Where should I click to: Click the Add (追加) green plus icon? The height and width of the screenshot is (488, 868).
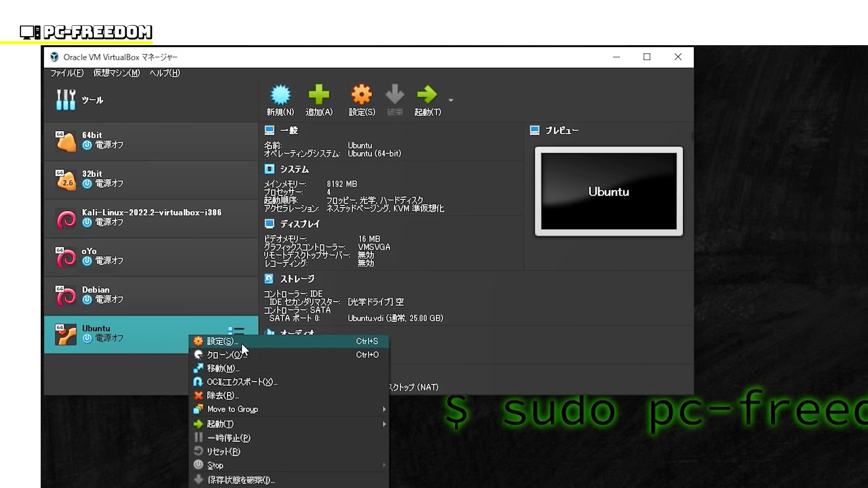[319, 95]
